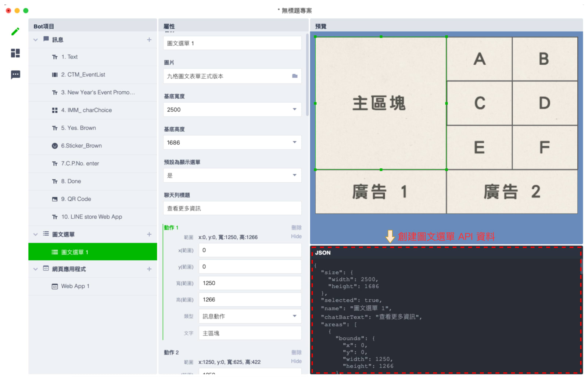
Task: Click the plus icon next to 網頁應用程式
Action: (149, 269)
